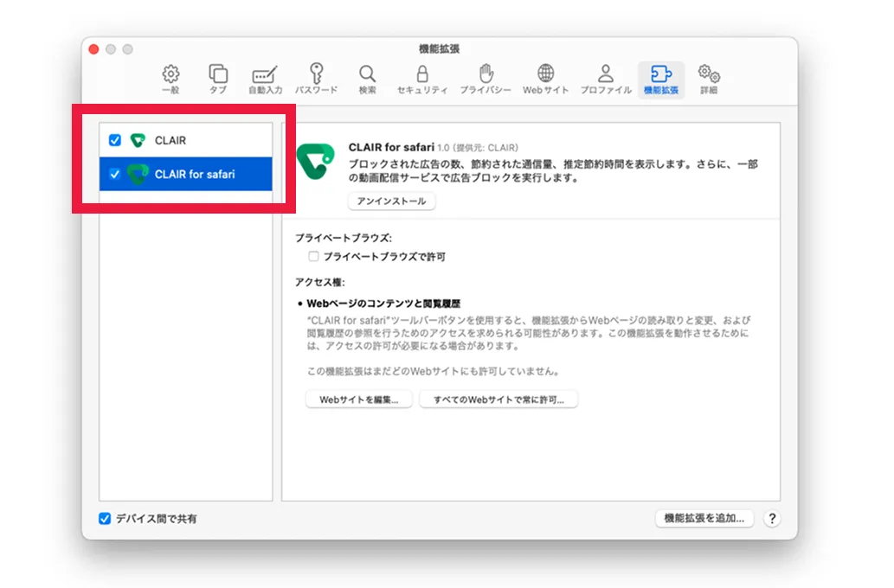Click すべてのWebサイトで常に許可... button
894x588 pixels.
[498, 399]
